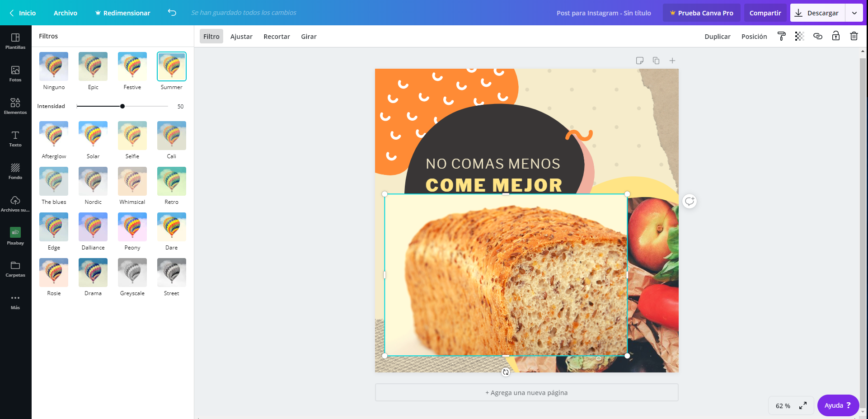Open the Más sidebar options
868x419 pixels.
tap(15, 301)
